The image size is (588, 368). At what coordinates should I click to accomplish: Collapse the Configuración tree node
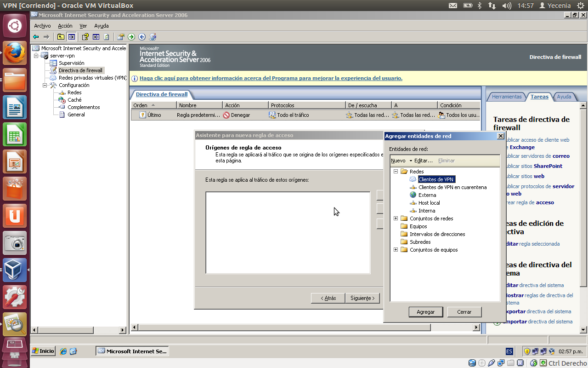coord(45,85)
